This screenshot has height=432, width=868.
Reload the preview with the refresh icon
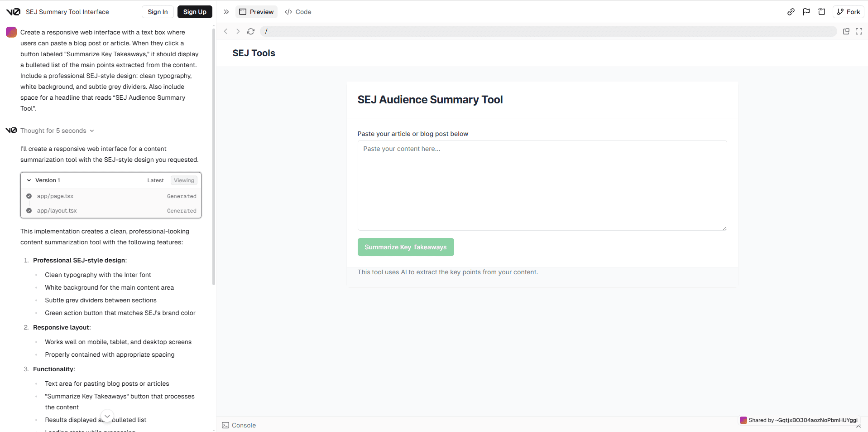(251, 31)
